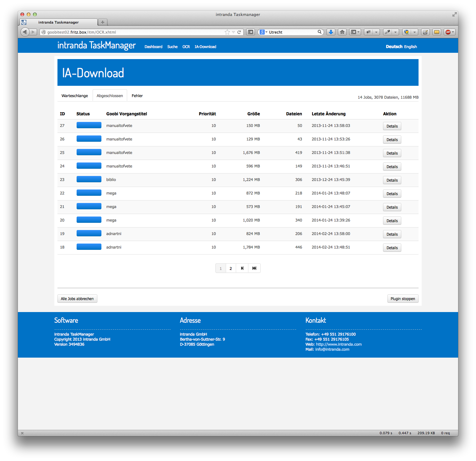476x461 pixels.
Task: Switch to the Fehler tab
Action: [137, 96]
